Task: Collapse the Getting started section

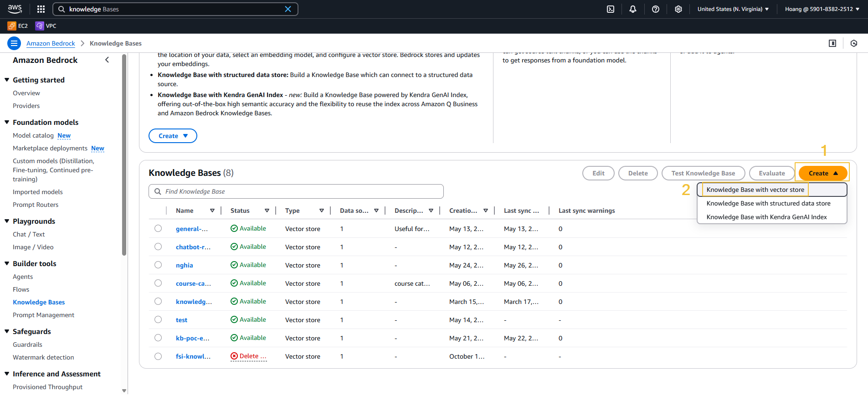Action: point(7,80)
